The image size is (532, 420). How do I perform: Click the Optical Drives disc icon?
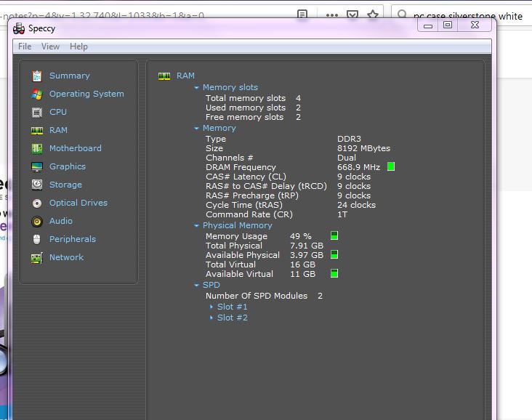[x=36, y=203]
